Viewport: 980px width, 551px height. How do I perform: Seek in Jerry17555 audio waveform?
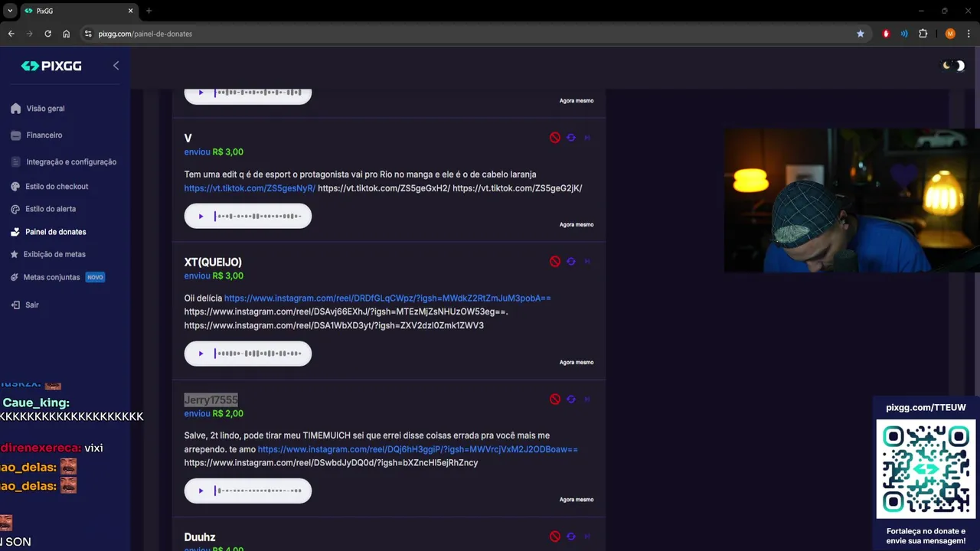click(258, 491)
